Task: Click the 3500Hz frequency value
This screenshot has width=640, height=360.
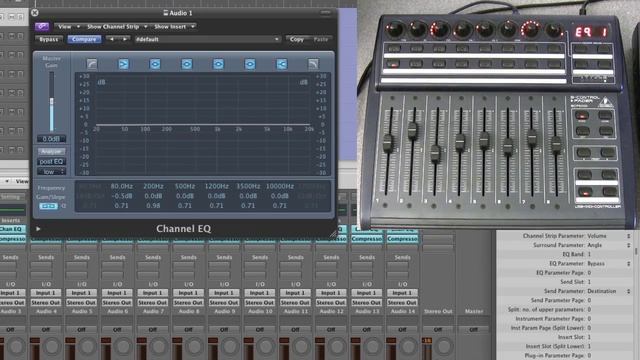Action: point(248,186)
